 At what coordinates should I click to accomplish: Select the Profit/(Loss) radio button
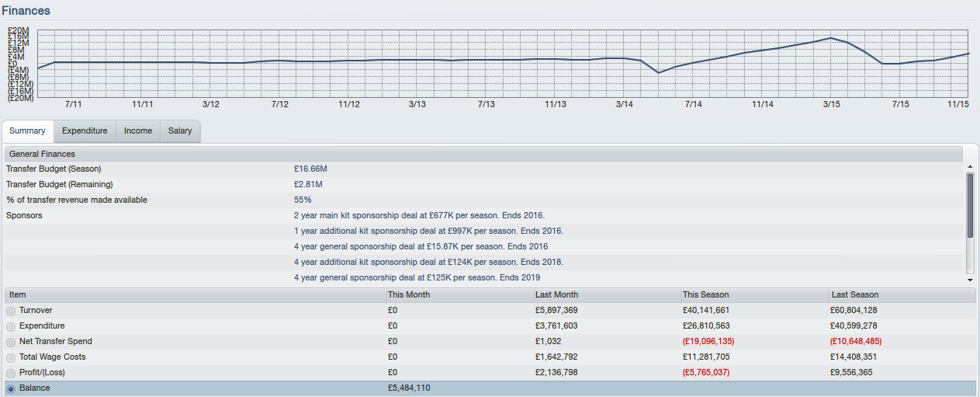11,373
